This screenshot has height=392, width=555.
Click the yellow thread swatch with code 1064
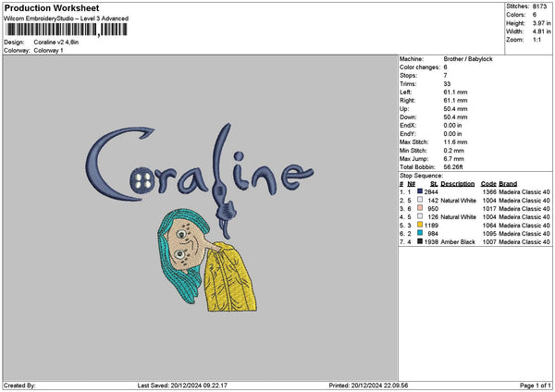pyautogui.click(x=420, y=225)
